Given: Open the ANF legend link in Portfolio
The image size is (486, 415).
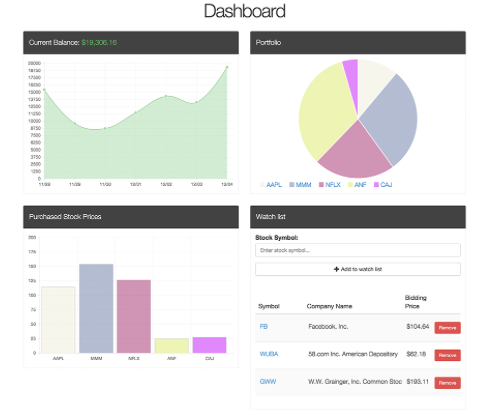Looking at the screenshot, I should pos(360,185).
